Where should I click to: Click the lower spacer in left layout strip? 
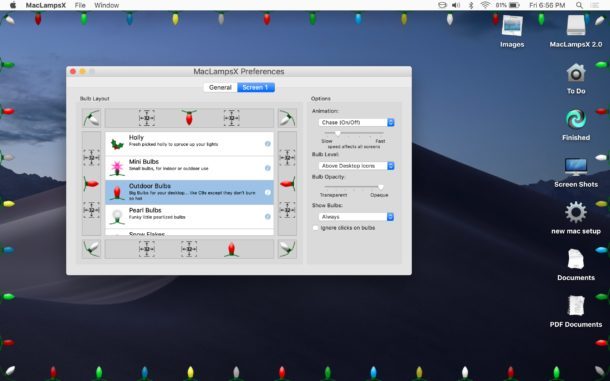point(91,210)
